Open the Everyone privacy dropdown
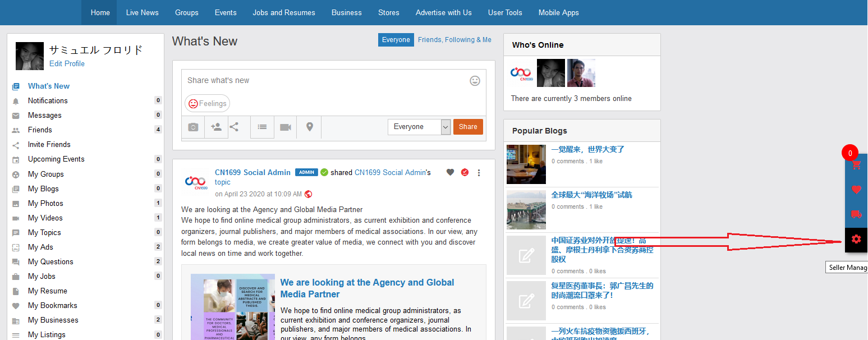Screen dimensions: 868x340 tap(419, 127)
